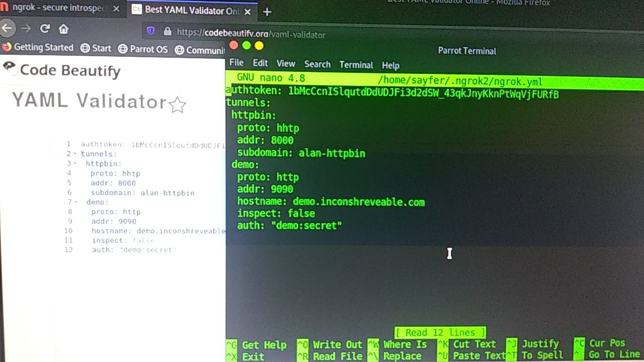Click the Firefox forward arrow button
The height and width of the screenshot is (362, 644).
click(26, 29)
